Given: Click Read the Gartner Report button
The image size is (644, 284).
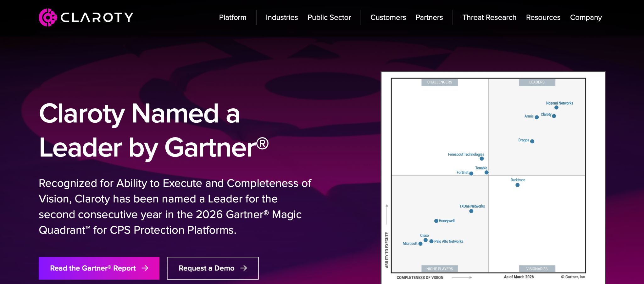Looking at the screenshot, I should point(99,268).
